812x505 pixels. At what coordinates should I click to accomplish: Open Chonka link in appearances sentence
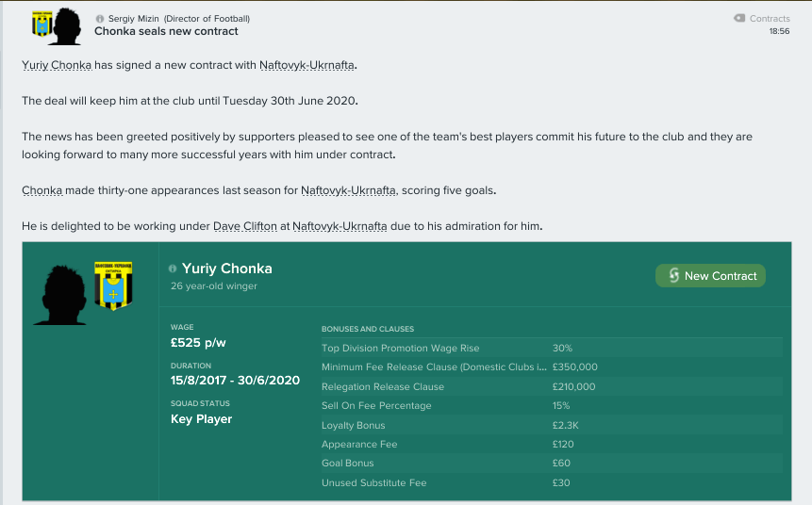click(41, 190)
